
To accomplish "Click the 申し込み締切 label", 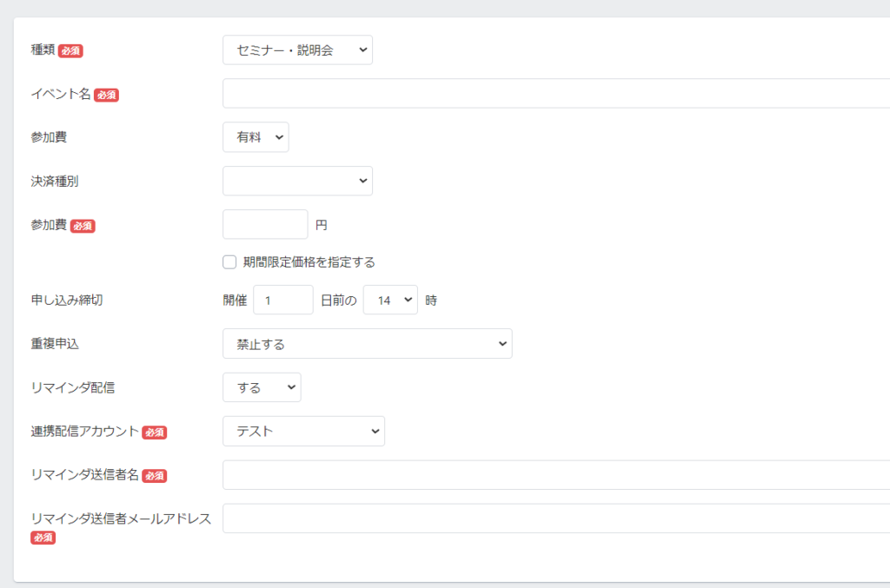I will tap(67, 300).
